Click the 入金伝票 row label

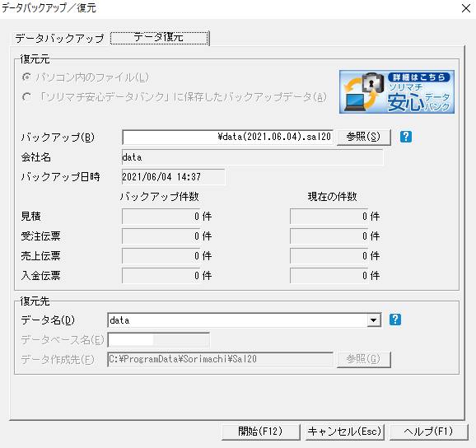click(40, 276)
